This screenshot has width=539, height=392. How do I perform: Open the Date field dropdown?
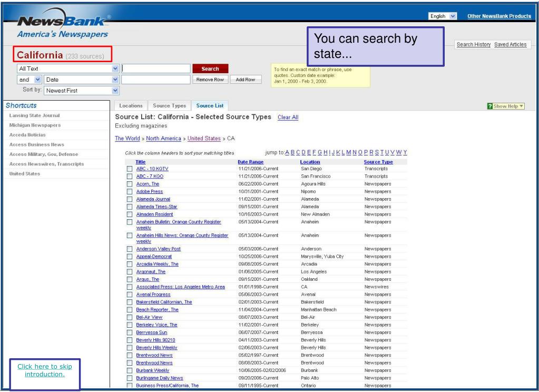coord(81,80)
